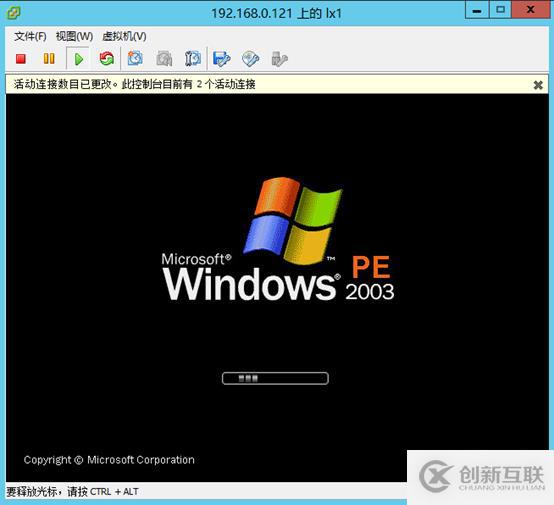Click the CD/DVD drive connection icon

click(251, 58)
